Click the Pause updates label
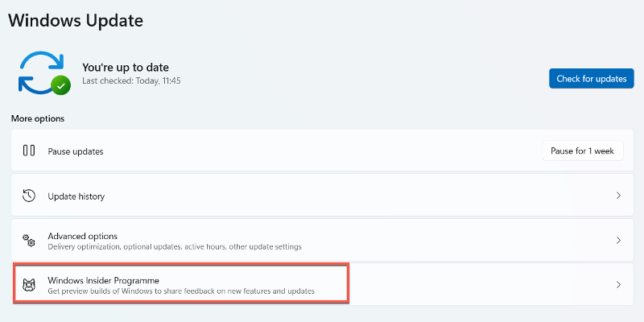Image resolution: width=644 pixels, height=322 pixels. 76,151
